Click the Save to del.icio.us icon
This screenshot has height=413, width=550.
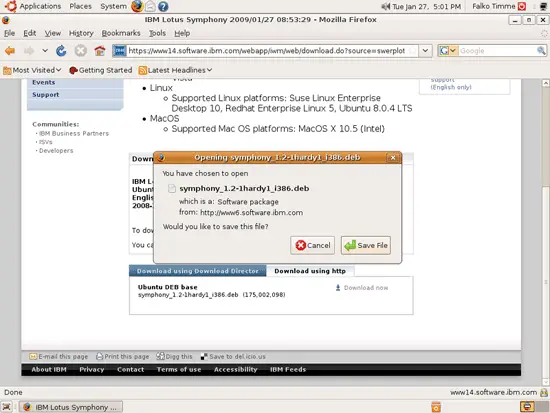click(204, 357)
